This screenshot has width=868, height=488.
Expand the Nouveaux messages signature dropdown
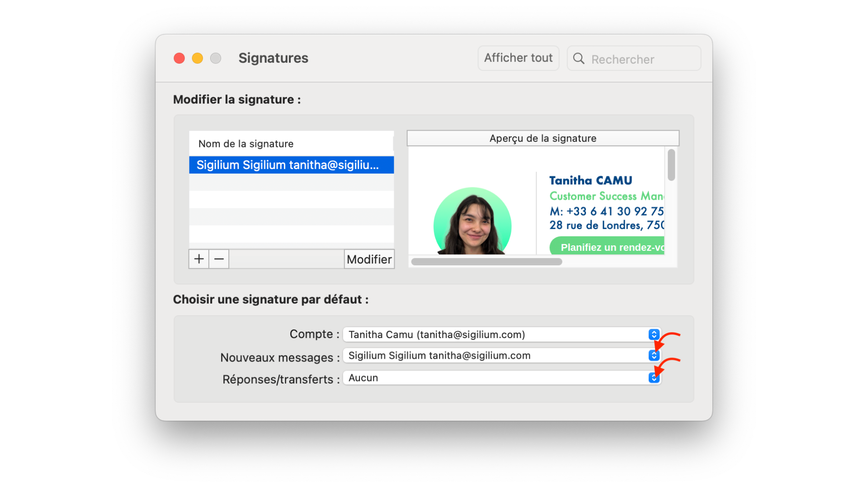tap(653, 356)
